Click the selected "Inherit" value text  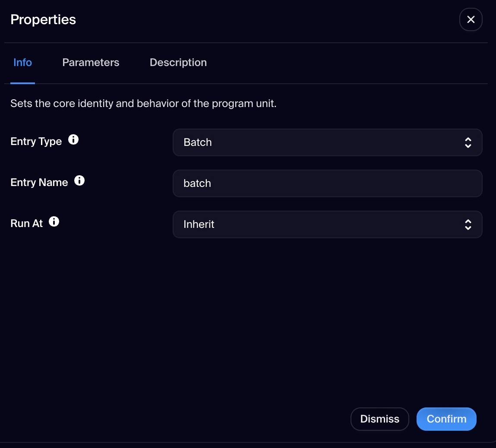(x=199, y=224)
